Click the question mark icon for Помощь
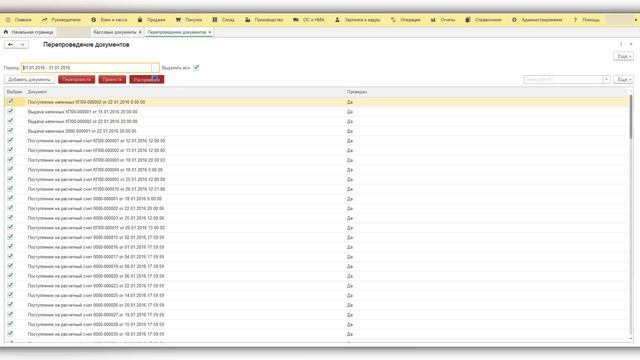The image size is (640, 360). [x=575, y=20]
